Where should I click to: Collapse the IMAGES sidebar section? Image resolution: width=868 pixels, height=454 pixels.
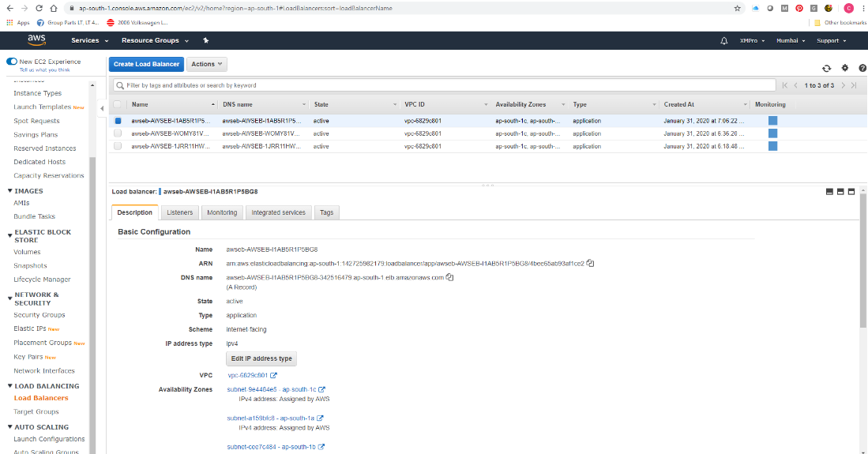[10, 190]
